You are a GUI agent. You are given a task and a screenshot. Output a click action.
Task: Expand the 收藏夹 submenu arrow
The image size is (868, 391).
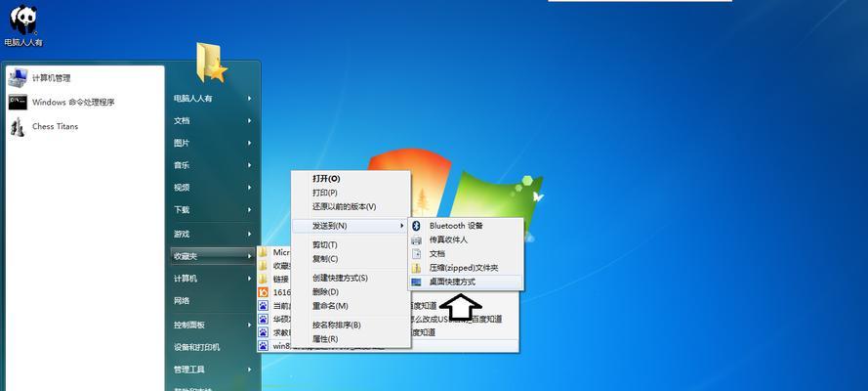250,256
